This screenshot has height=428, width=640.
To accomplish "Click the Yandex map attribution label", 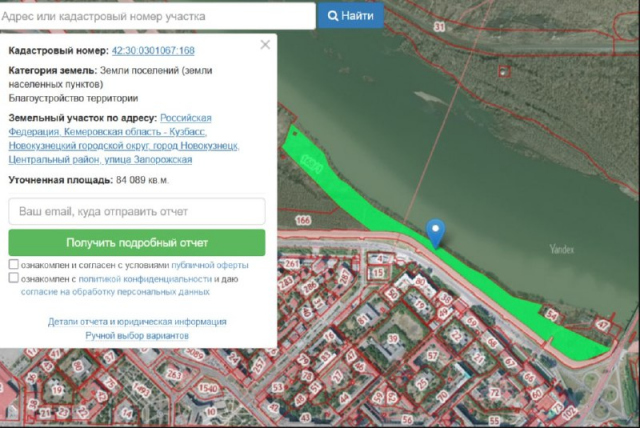I will point(561,249).
